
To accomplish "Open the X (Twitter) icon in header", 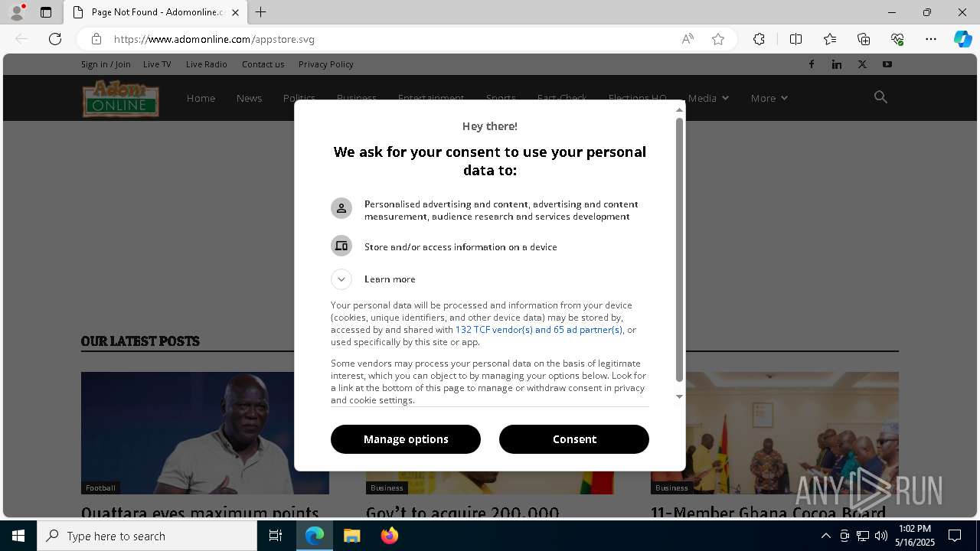I will pyautogui.click(x=862, y=64).
